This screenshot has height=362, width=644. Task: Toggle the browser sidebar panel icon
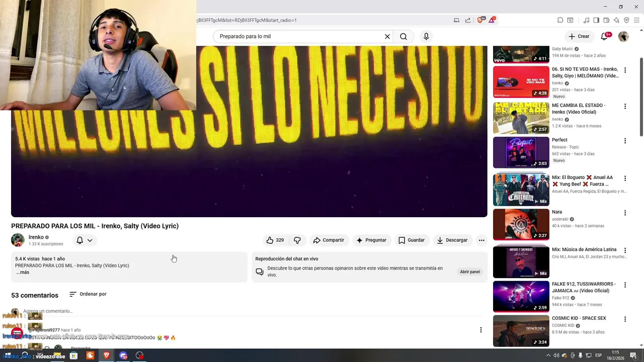coord(596,20)
